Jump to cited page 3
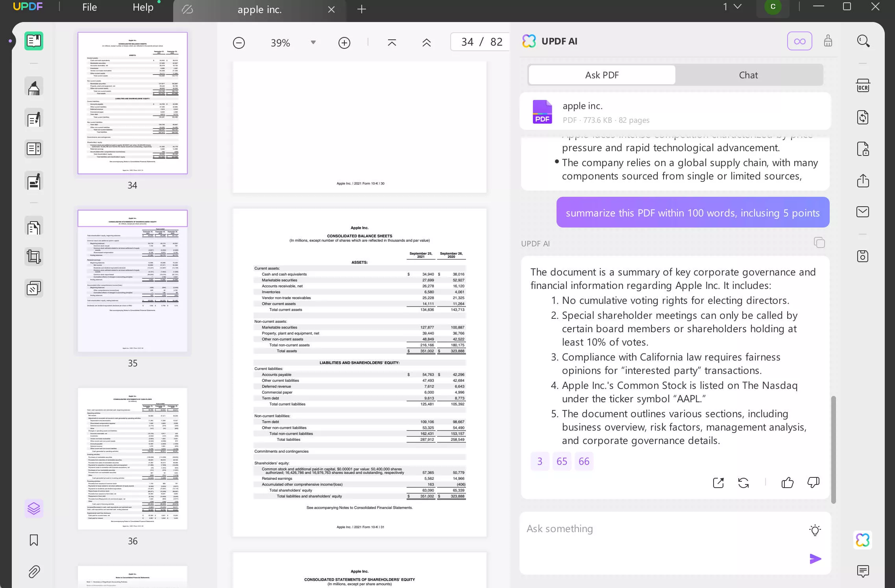 click(540, 461)
